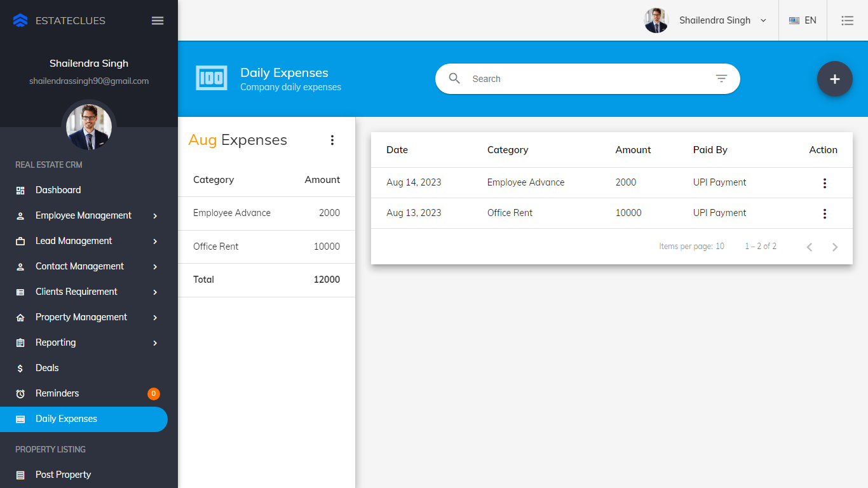Click the Reminders alarm clock icon

tap(20, 394)
